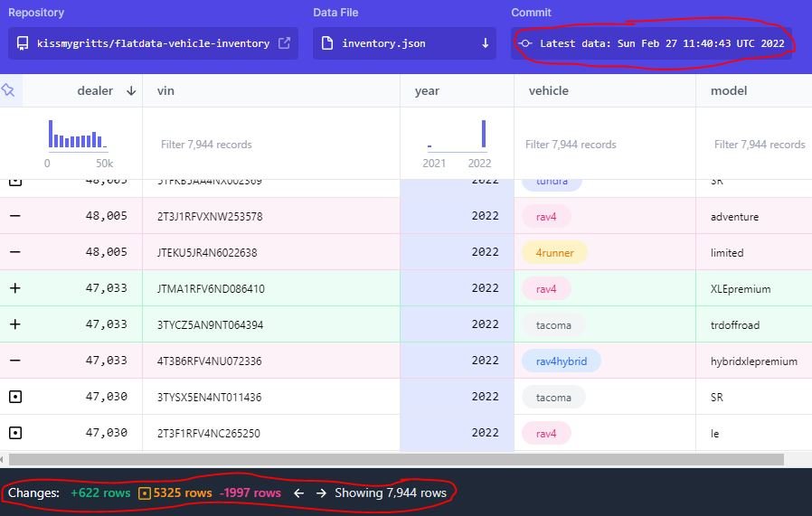Select the model column header

(729, 90)
